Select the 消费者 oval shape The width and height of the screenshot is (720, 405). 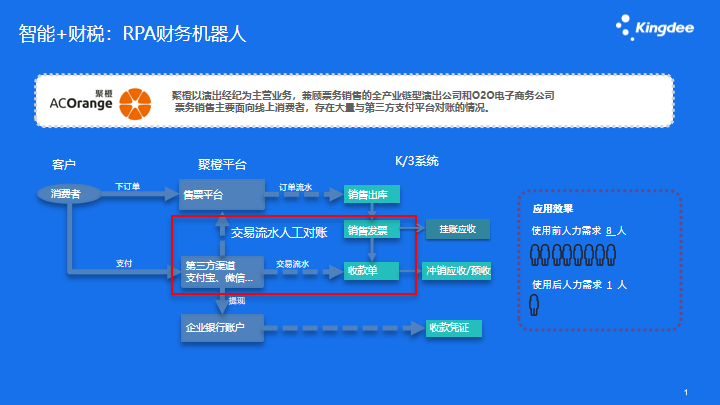69,194
